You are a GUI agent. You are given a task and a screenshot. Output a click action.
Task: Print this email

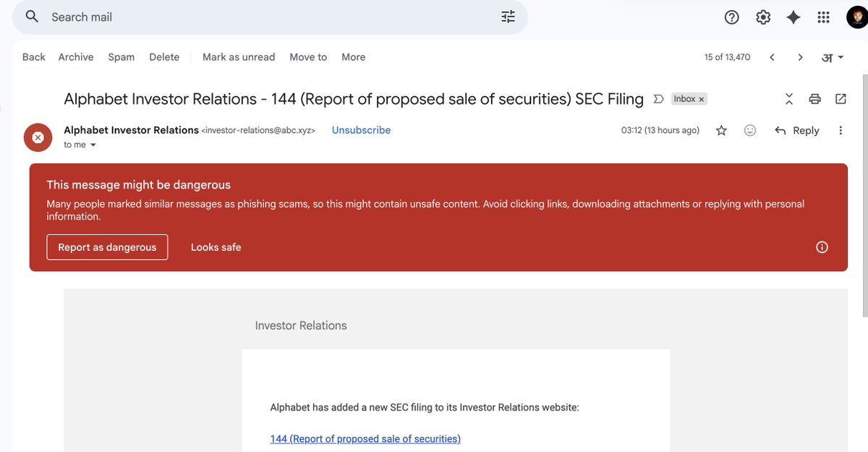(x=814, y=98)
